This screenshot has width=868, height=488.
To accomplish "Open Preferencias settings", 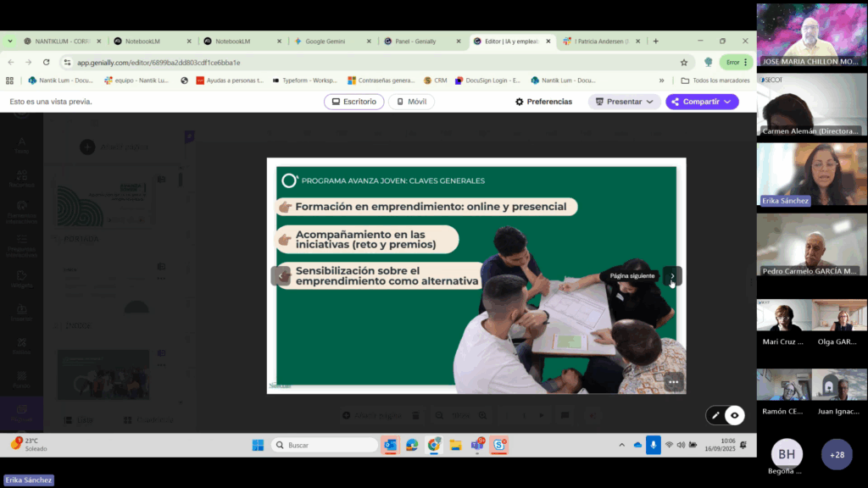I will [543, 102].
